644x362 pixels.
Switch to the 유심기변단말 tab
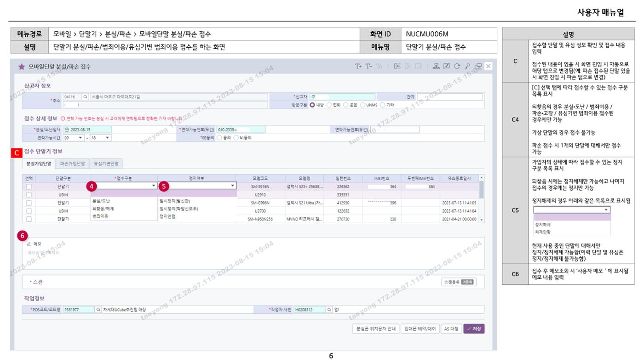tap(106, 163)
